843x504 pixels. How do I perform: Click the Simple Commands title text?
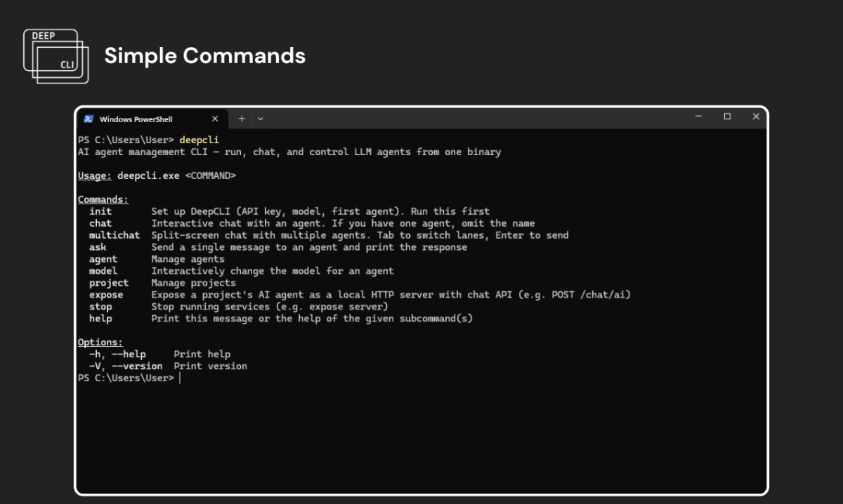(x=204, y=56)
